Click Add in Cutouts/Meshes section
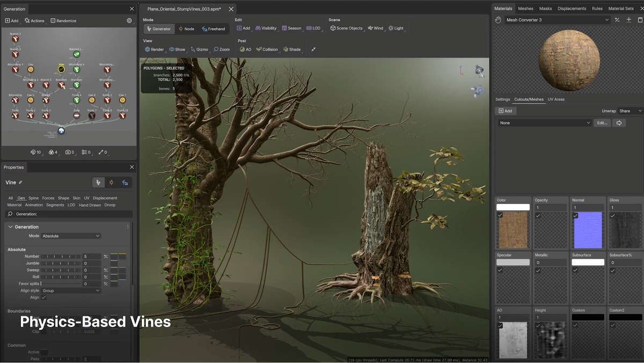 505,111
